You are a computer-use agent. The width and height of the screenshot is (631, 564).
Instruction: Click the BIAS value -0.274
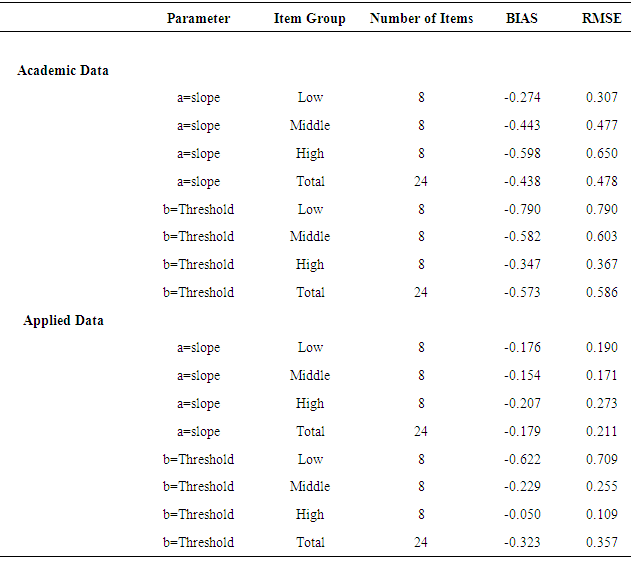tap(522, 98)
